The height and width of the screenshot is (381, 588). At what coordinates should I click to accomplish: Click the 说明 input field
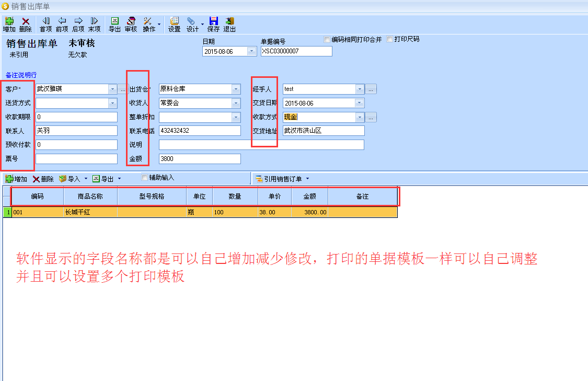261,145
